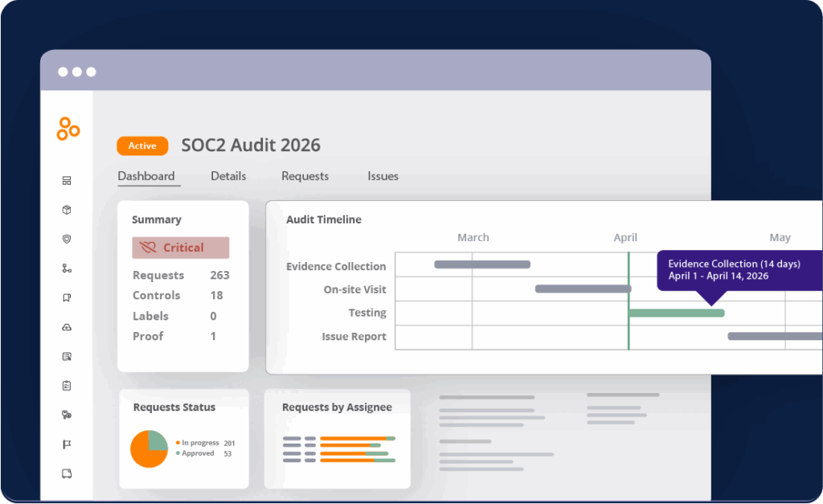Click the March column header in timeline
This screenshot has width=823, height=504.
tap(473, 237)
